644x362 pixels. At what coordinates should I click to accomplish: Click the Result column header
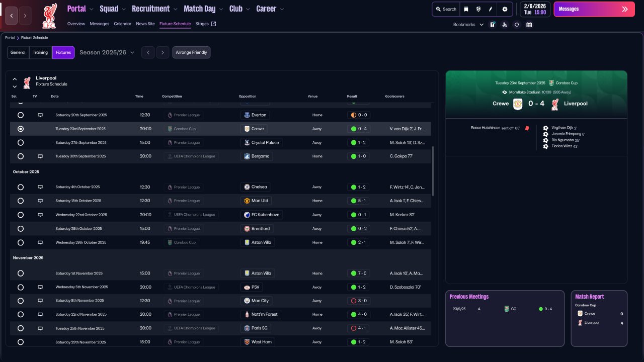(x=352, y=97)
